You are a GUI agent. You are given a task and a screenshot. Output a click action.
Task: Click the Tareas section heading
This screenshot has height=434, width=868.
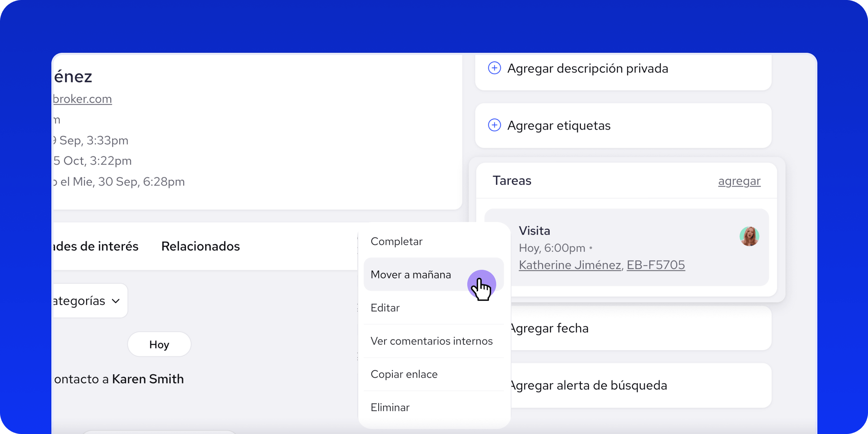(512, 180)
